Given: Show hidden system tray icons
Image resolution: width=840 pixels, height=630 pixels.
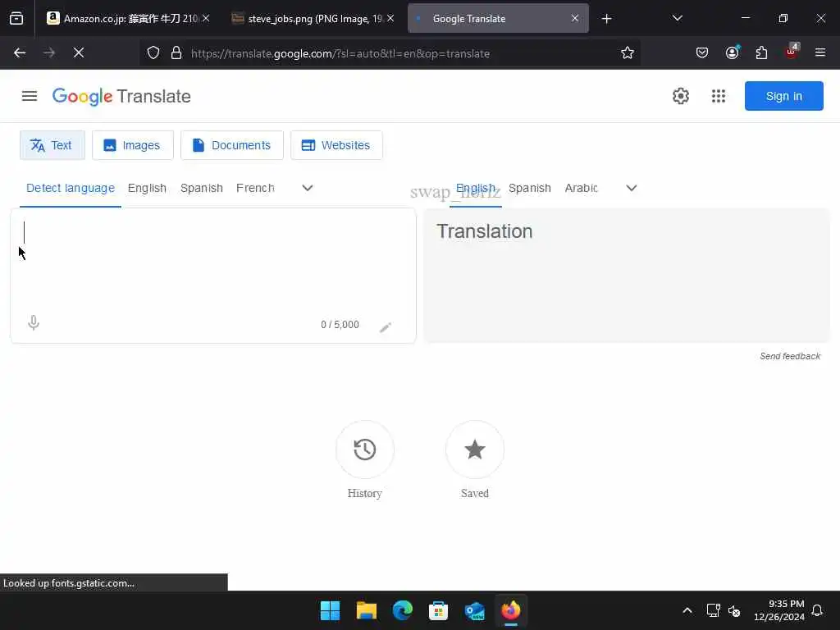Looking at the screenshot, I should click(x=687, y=610).
